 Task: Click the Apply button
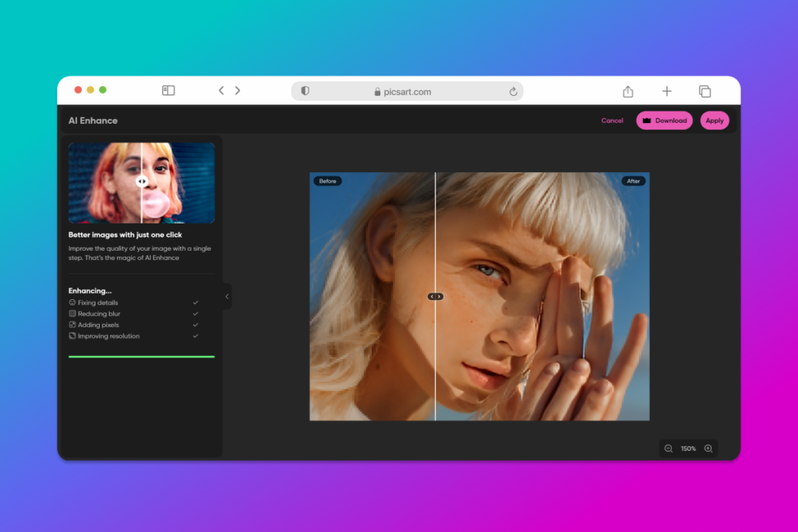715,120
